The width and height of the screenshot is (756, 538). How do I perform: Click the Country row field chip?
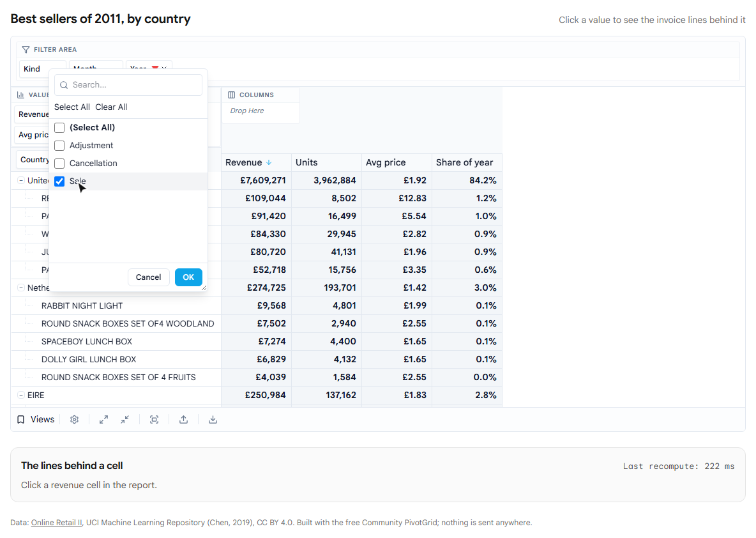click(x=33, y=160)
